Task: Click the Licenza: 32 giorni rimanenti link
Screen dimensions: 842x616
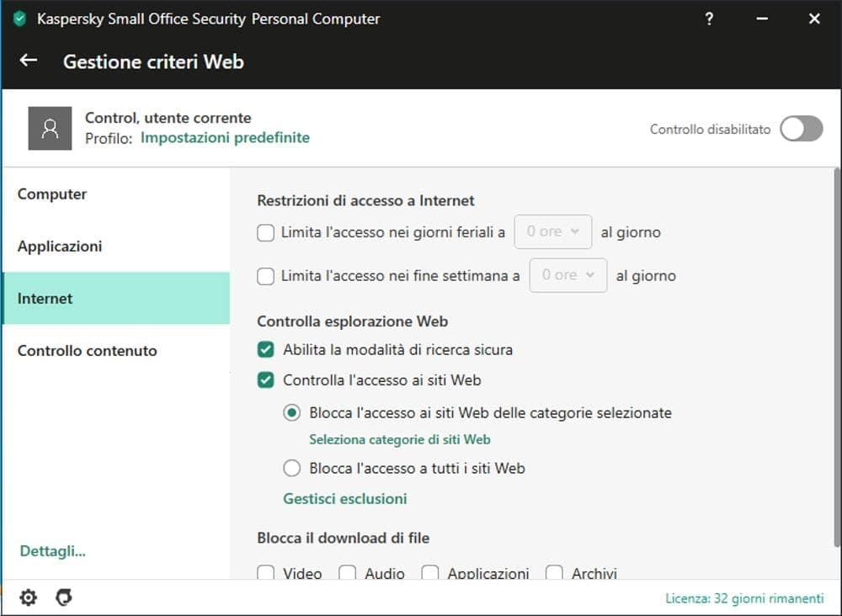Action: 744,598
